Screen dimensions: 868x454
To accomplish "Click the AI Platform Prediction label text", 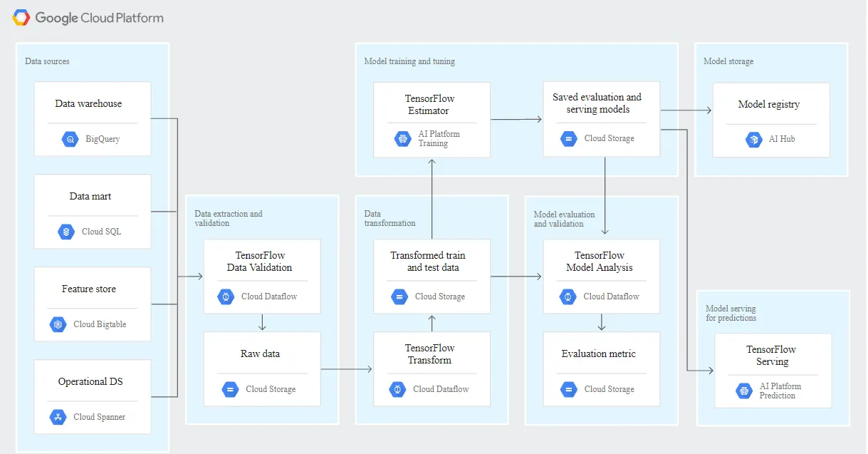I will coord(780,391).
